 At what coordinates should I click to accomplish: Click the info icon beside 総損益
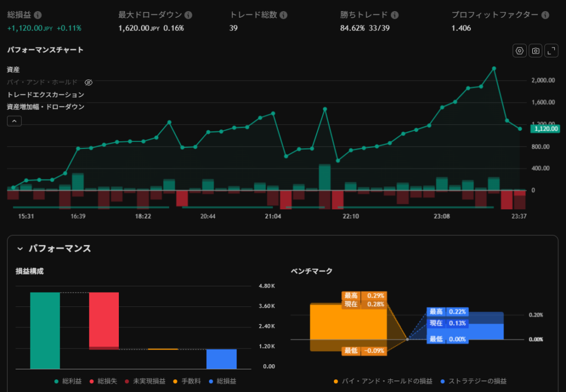(38, 15)
